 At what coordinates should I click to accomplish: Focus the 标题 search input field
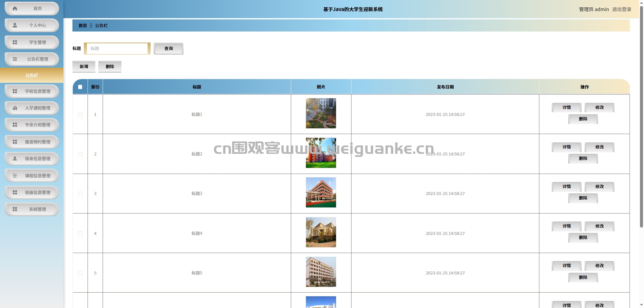[x=117, y=49]
